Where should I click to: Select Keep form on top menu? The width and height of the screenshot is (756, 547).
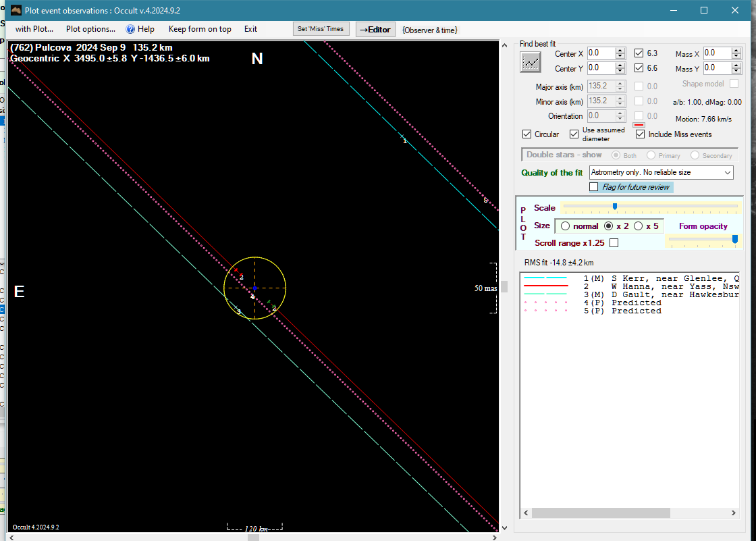(x=200, y=29)
